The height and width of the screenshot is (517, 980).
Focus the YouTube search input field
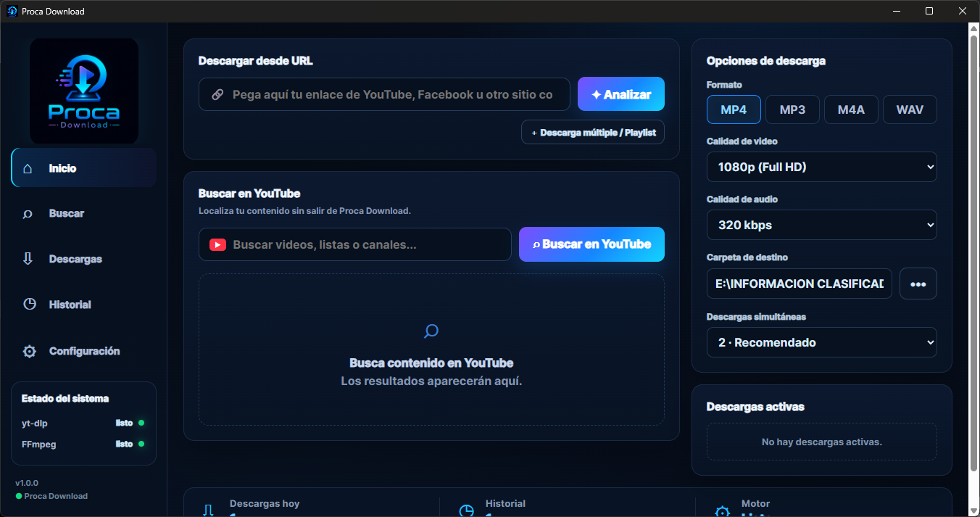pyautogui.click(x=355, y=244)
